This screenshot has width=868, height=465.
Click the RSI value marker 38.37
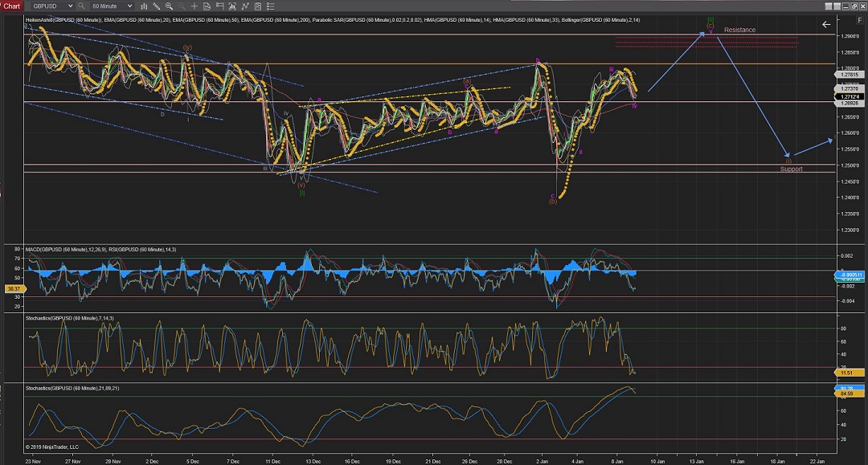[14, 288]
